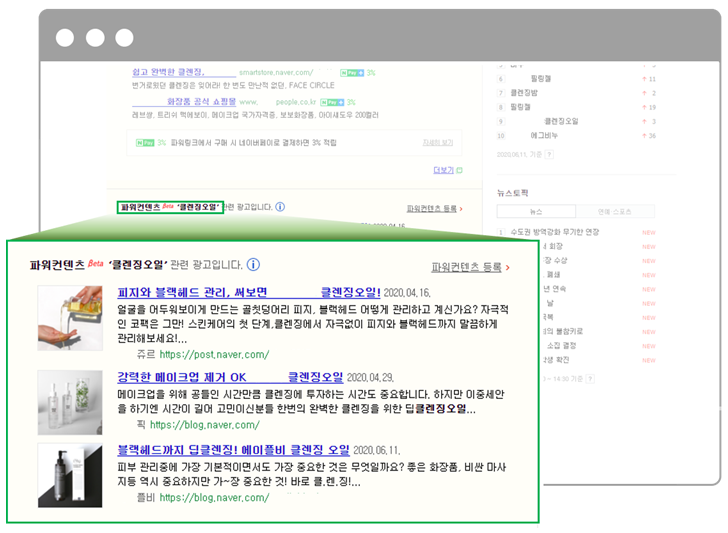Switch to the 뉴스 tab in 뉴스토픽
Screen dimensions: 728x533
(x=536, y=211)
